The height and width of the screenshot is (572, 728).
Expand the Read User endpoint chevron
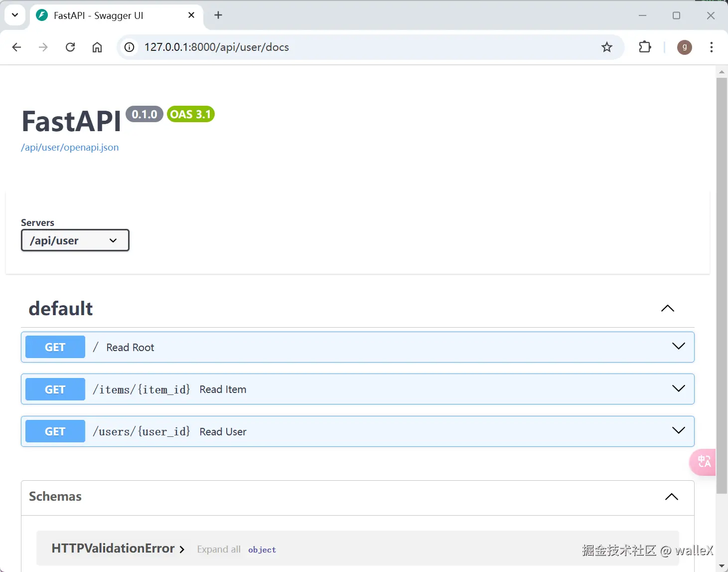click(679, 430)
